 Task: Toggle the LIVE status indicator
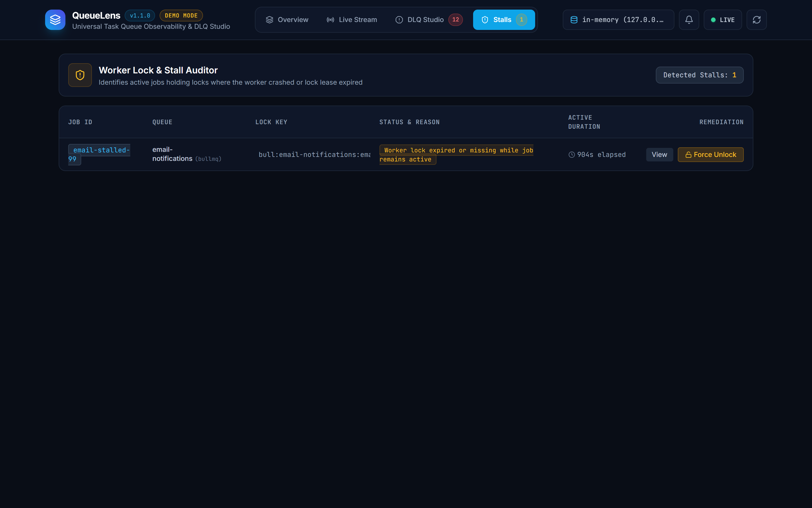[x=723, y=20]
